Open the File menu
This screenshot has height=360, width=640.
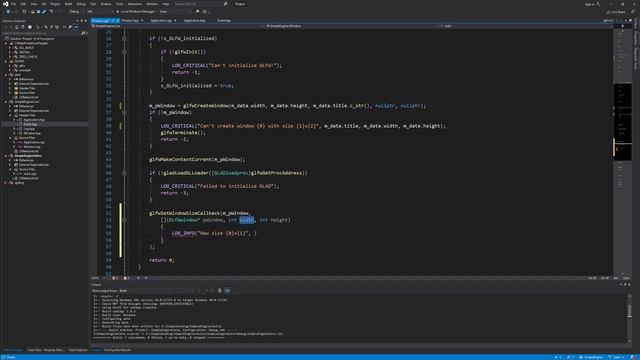coord(13,4)
